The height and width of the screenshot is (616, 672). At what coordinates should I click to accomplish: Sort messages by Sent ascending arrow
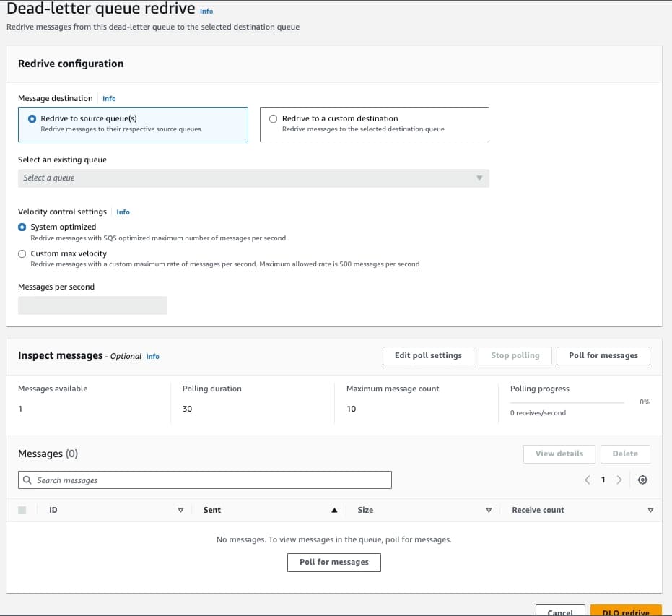(334, 511)
